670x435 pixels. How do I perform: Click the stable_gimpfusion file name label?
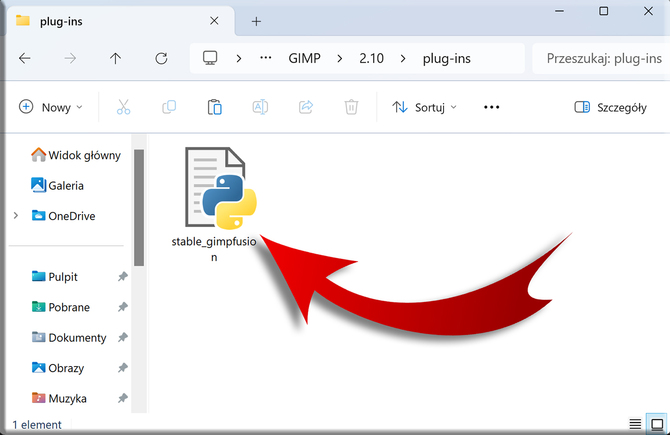(214, 249)
